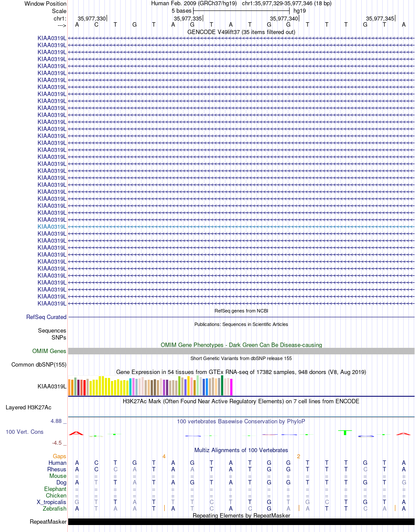Screen dimensions: 415x532
Task: Open the OMIM Genes track label
Action: 49,351
